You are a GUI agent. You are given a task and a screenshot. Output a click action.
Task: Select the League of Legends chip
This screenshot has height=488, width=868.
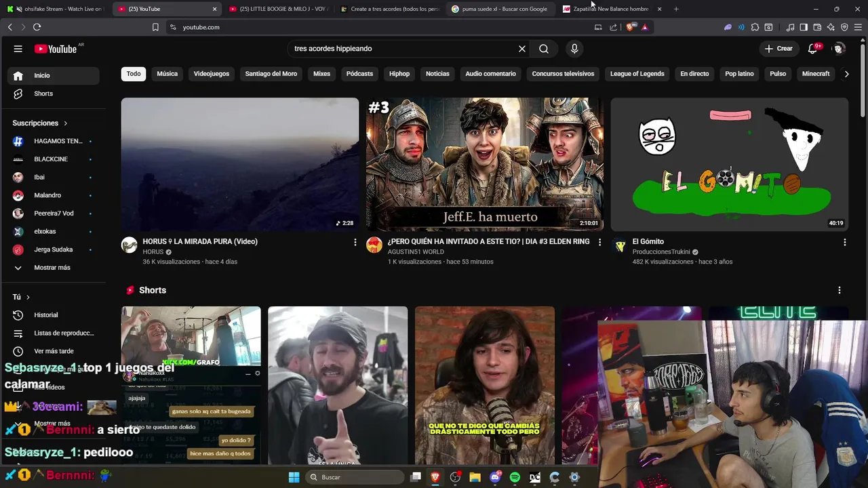(637, 74)
